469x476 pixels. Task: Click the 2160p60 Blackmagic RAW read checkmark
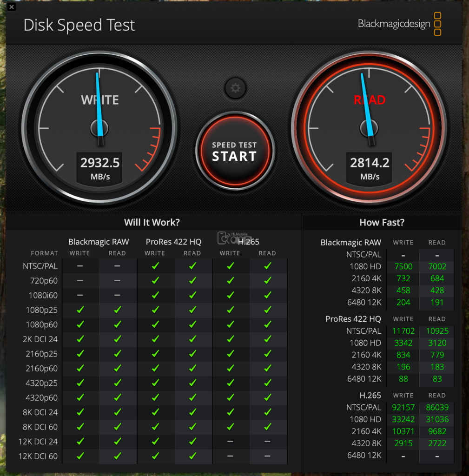(x=118, y=368)
